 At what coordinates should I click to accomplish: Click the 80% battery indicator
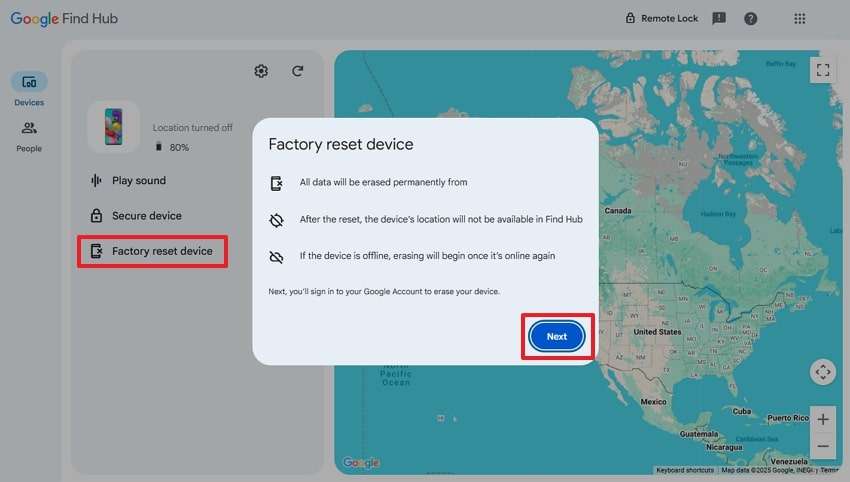coord(173,147)
